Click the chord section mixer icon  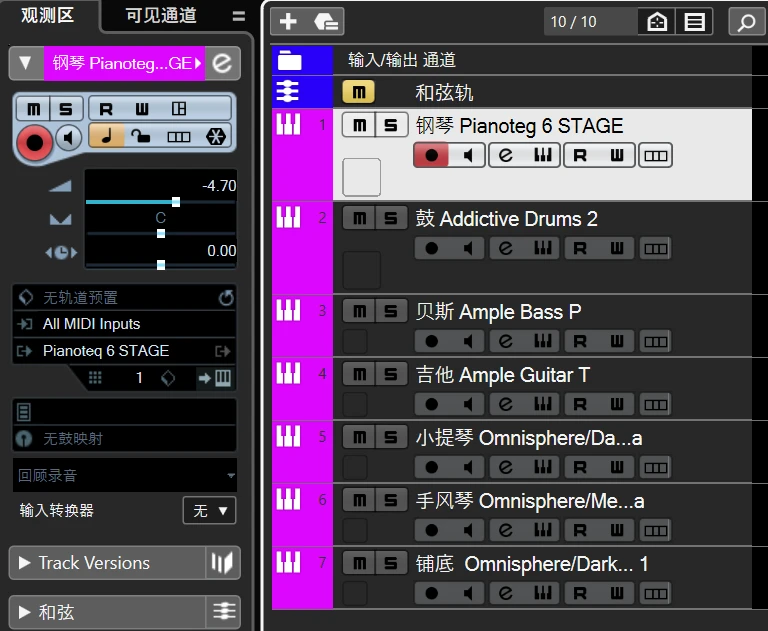224,611
